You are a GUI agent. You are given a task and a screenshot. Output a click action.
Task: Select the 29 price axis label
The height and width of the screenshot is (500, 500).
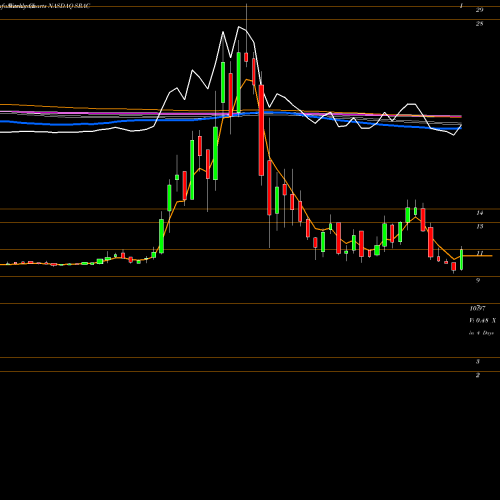479,10
